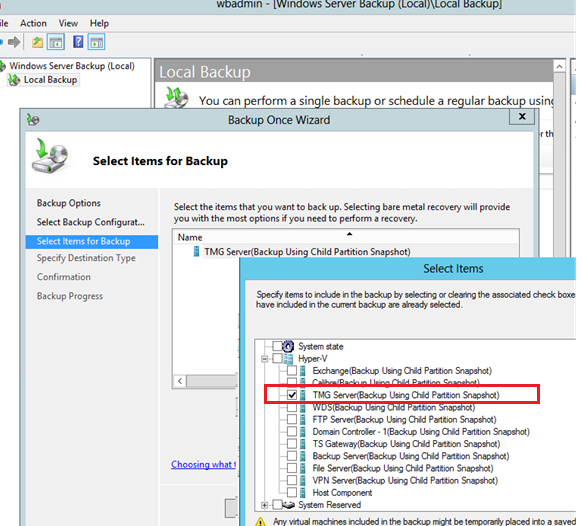Go to Confirmation wizard step

[x=64, y=277]
